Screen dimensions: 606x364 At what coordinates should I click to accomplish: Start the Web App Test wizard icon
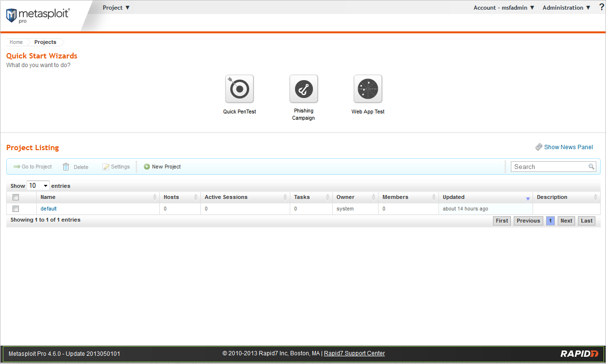tap(368, 89)
